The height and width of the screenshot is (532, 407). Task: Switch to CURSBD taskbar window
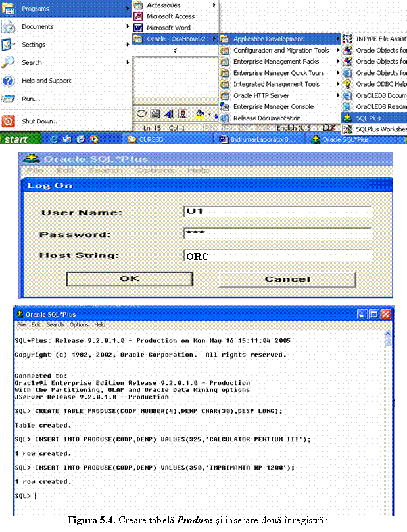pyautogui.click(x=167, y=139)
